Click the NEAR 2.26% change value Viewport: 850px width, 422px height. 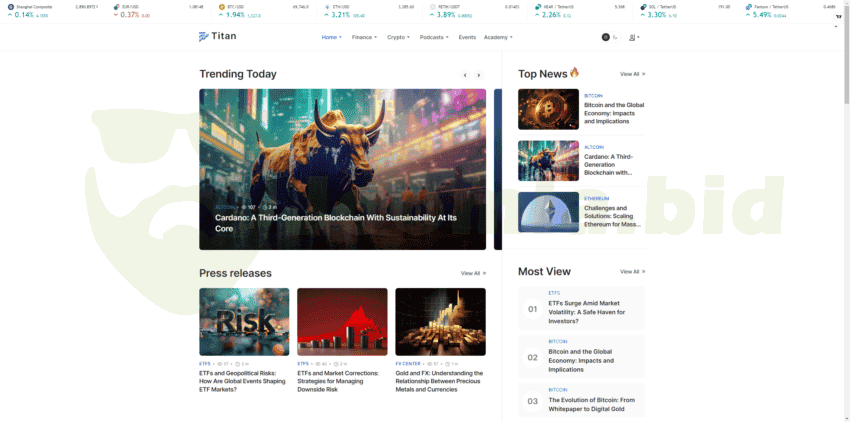pyautogui.click(x=551, y=15)
